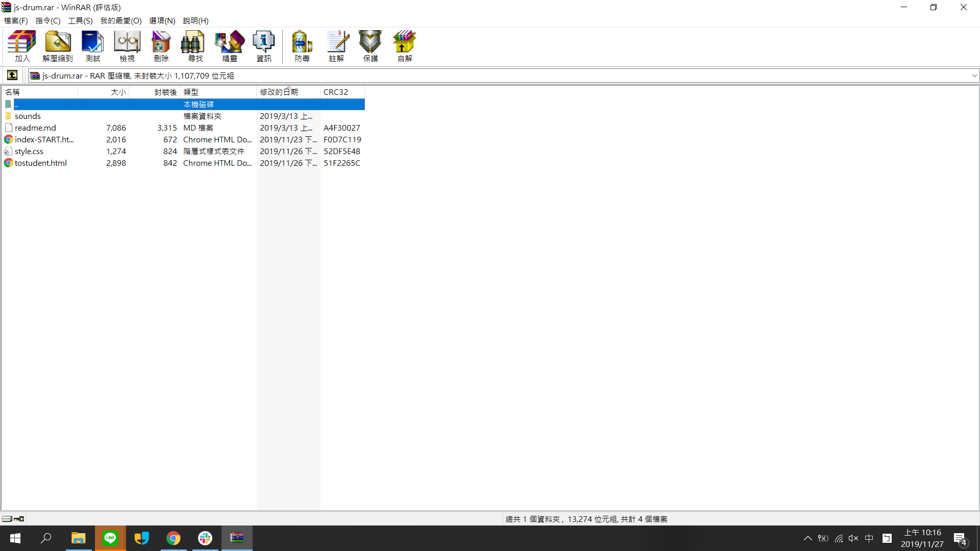Click the Delete (刪除) toolbar icon
Screen dimensions: 980x551
tap(161, 46)
